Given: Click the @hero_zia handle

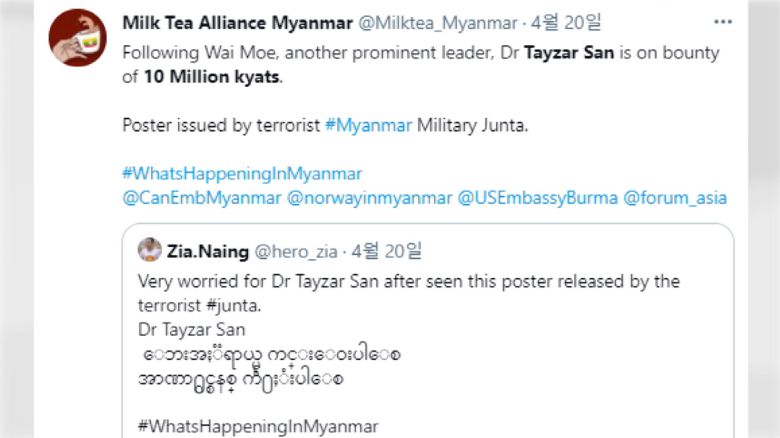Looking at the screenshot, I should pyautogui.click(x=297, y=251).
